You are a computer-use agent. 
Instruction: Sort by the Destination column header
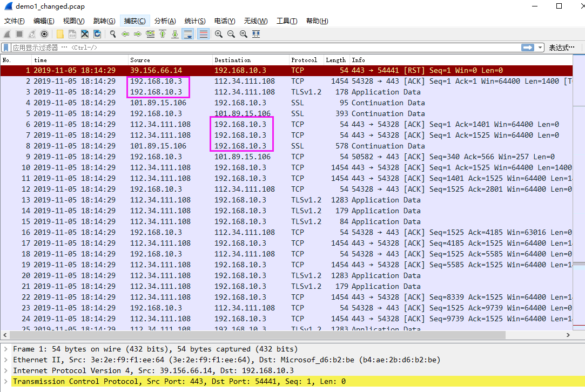pos(251,60)
